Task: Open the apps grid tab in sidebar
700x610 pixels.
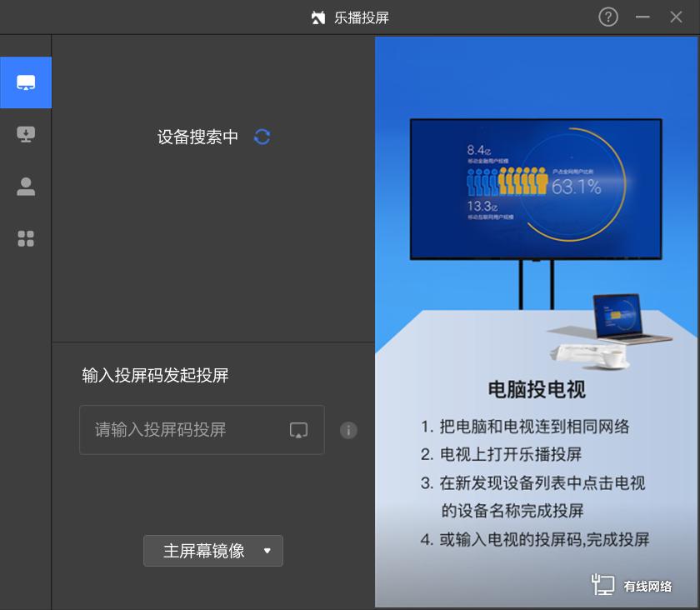Action: [26, 238]
